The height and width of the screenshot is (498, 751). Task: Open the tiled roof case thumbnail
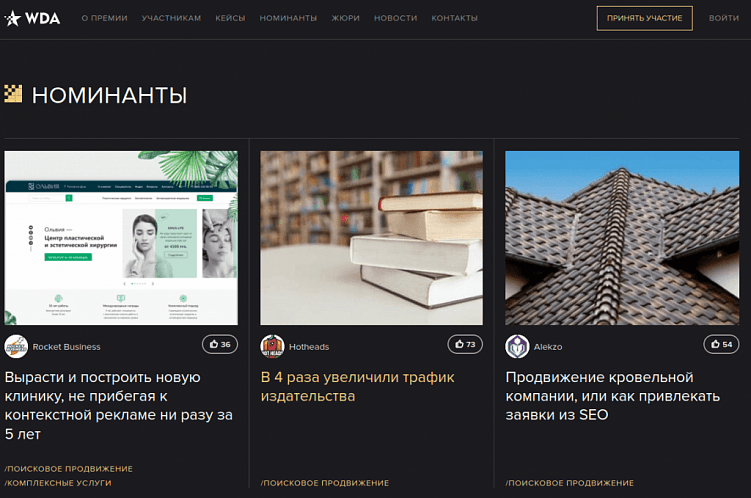[x=622, y=238]
